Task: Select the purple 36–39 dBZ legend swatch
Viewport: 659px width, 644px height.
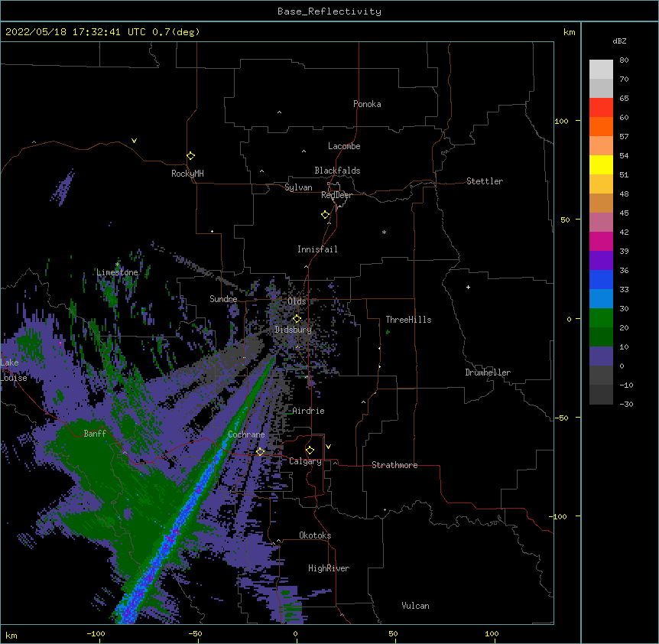Action: pyautogui.click(x=601, y=260)
